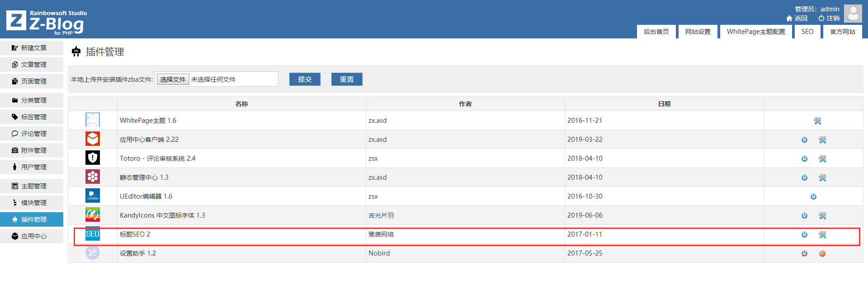Click the 返回 link in the header
The image size is (868, 307).
797,19
